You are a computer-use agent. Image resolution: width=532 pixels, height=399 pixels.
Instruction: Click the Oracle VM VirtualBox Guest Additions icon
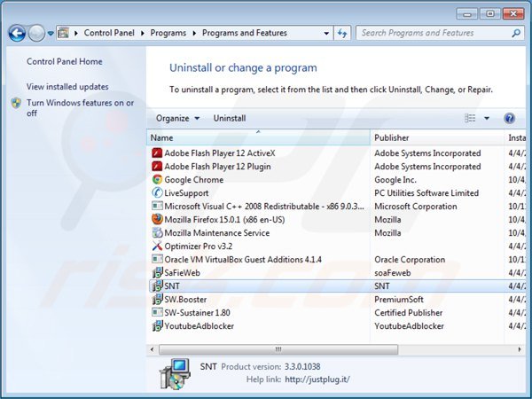coord(157,259)
